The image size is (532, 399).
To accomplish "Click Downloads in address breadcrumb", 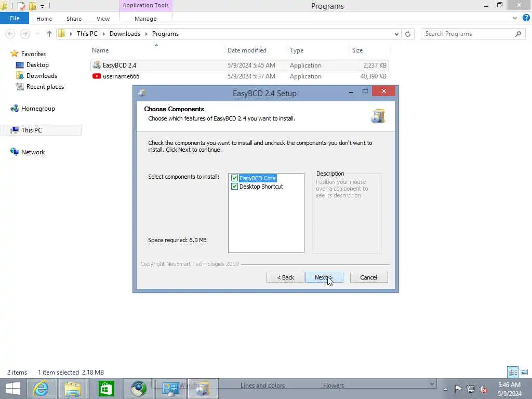I will (x=125, y=34).
